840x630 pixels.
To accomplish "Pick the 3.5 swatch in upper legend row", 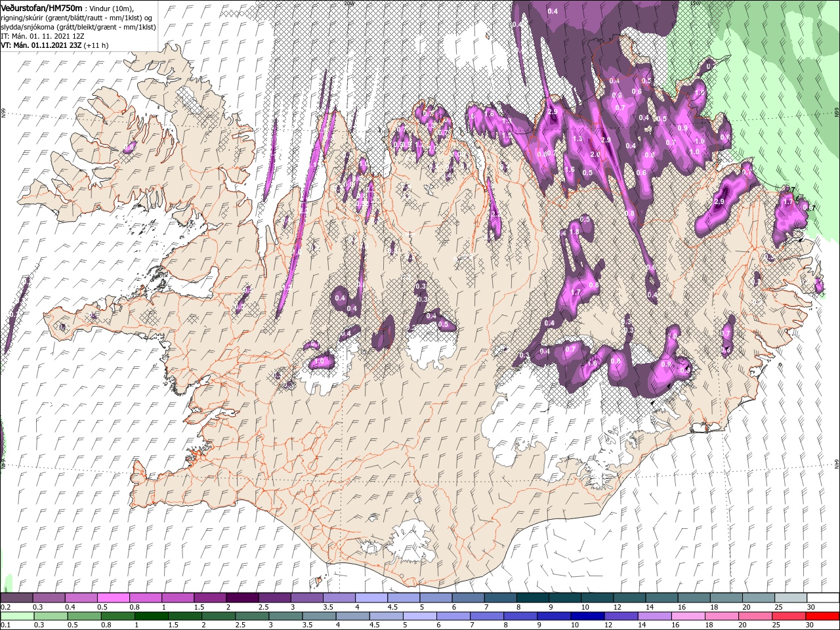I will pos(339,598).
